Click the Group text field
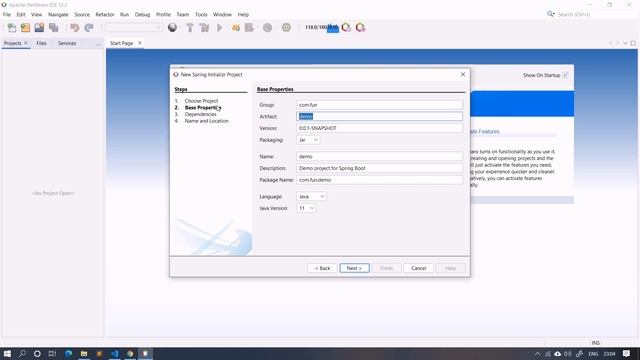640x360 pixels. [379, 105]
